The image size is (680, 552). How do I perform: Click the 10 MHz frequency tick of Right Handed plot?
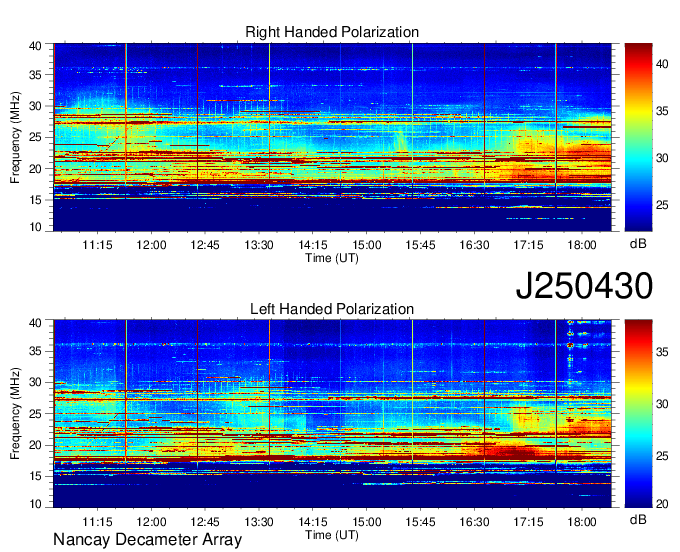coord(36,227)
